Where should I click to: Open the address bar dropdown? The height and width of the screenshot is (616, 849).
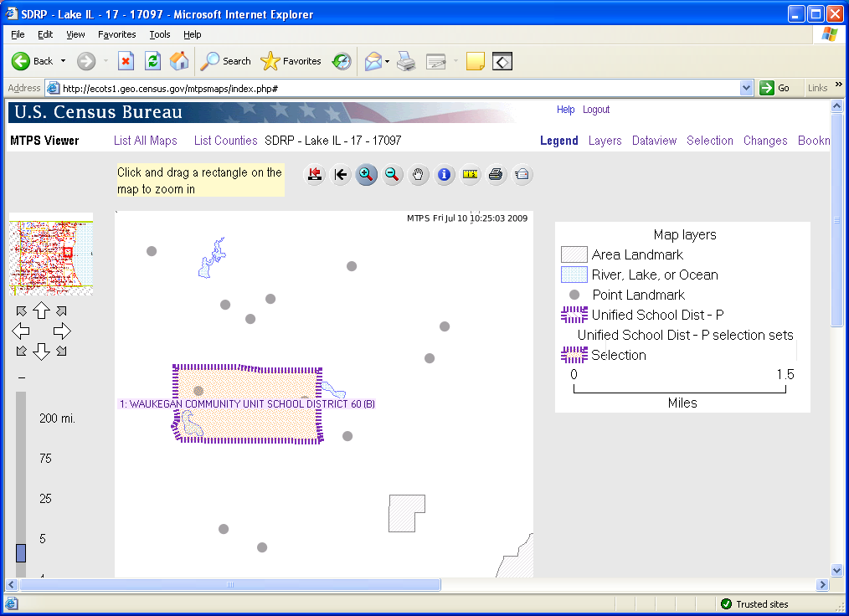pos(747,88)
